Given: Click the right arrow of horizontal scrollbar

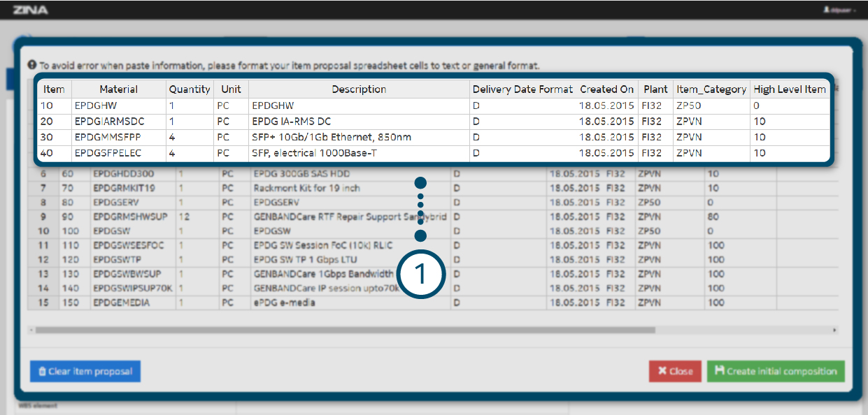Looking at the screenshot, I should (834, 330).
